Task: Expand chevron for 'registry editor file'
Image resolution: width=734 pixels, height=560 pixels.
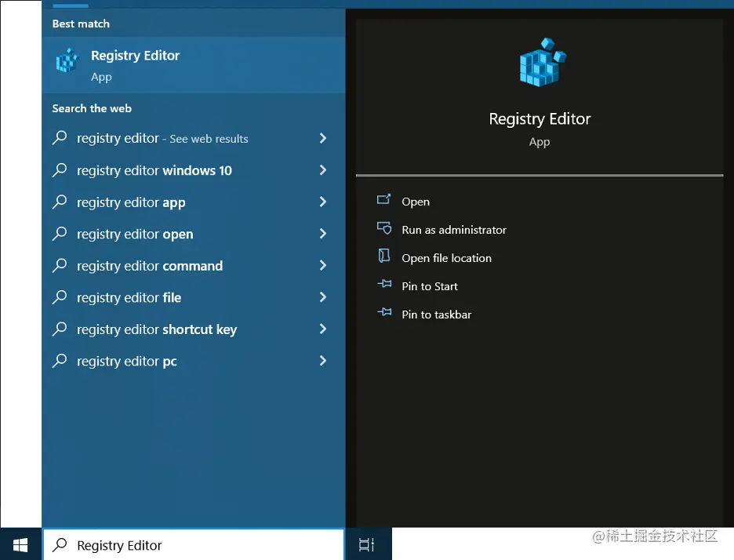Action: point(322,297)
